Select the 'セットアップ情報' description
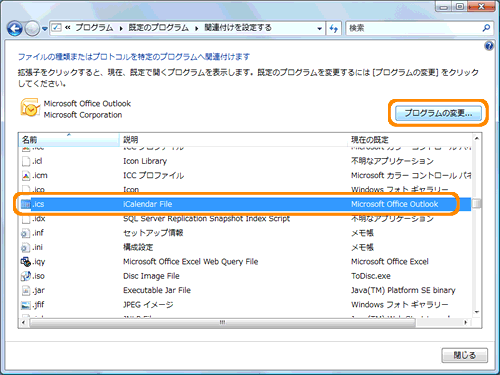Screen dimensions: 500x375 (153, 233)
